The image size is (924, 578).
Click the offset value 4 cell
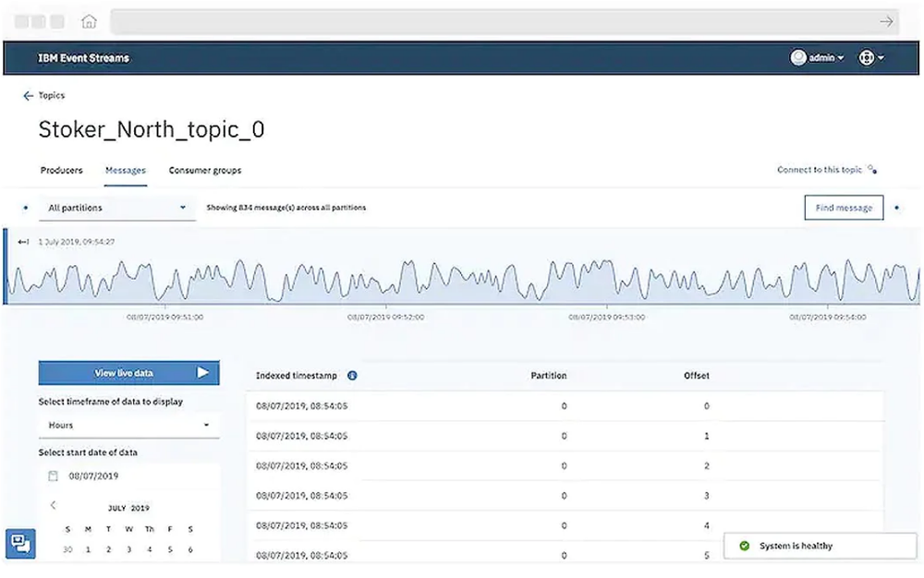707,525
